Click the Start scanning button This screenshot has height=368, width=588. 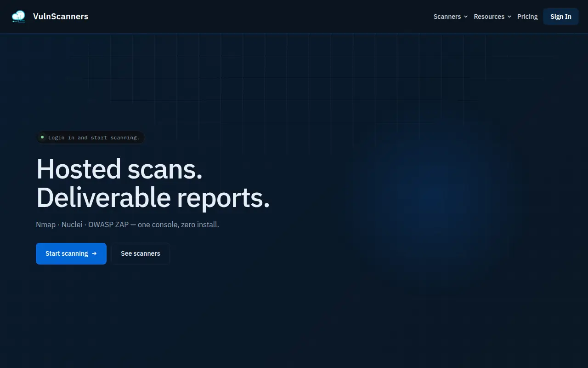click(x=71, y=253)
